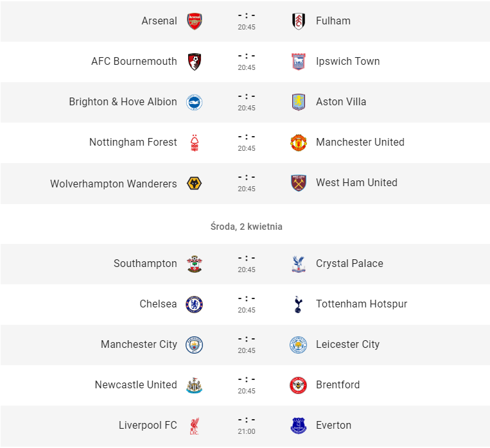Open the Chelsea team link
This screenshot has width=490, height=448.
158,304
